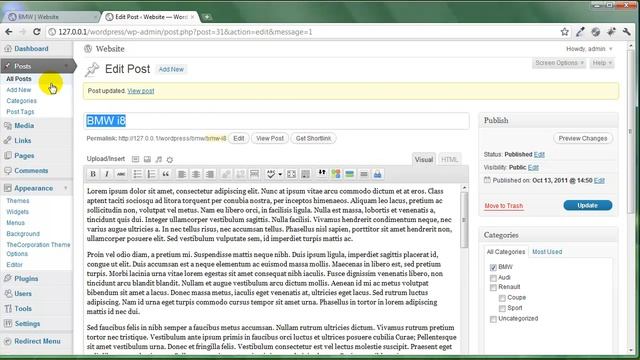Image resolution: width=640 pixels, height=360 pixels.
Task: Select the Most Used categories tab
Action: 547,252
